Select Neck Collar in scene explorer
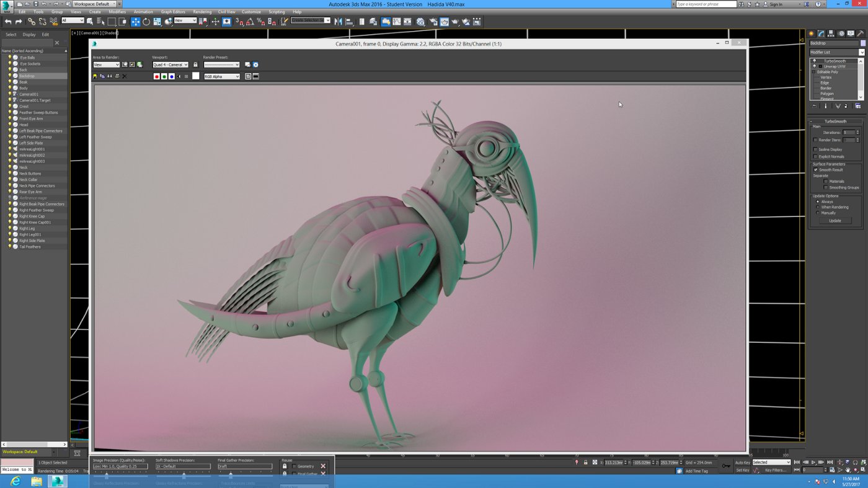Screen dimensions: 868x488 (29, 180)
